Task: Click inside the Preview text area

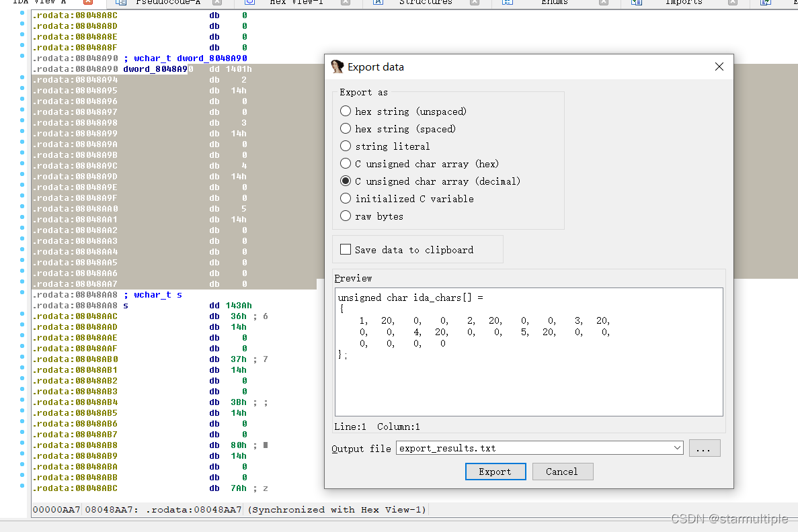Action: [x=529, y=352]
